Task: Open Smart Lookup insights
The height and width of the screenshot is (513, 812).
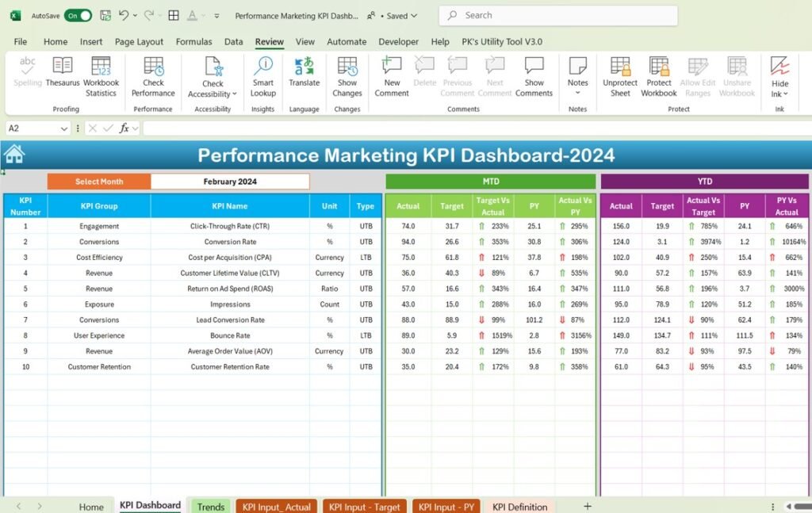Action: (x=263, y=77)
